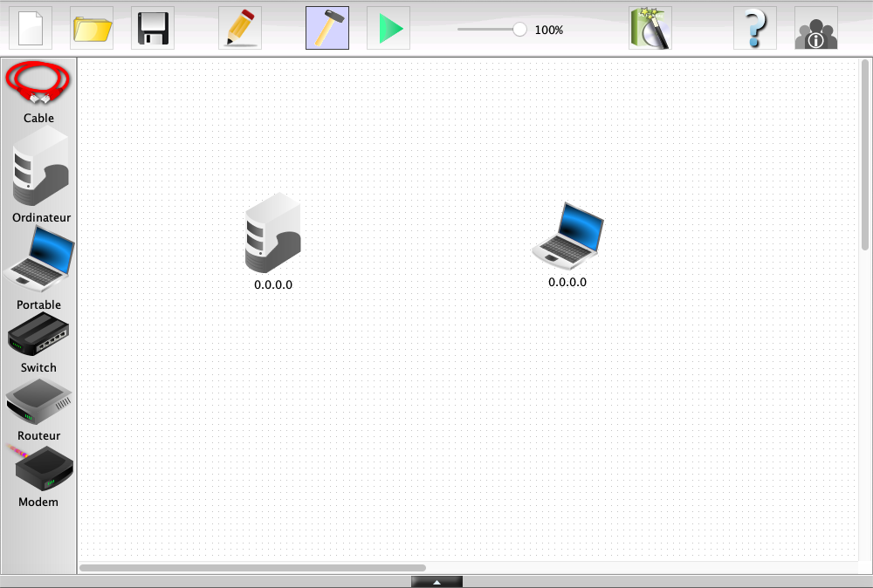Pick the Modem component in sidebar
Screen dimensions: 873x588
(40, 469)
